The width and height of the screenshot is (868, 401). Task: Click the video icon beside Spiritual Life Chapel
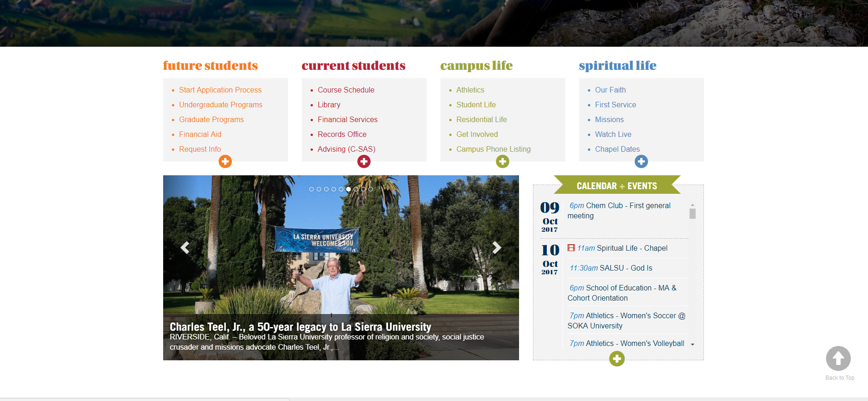pos(571,248)
